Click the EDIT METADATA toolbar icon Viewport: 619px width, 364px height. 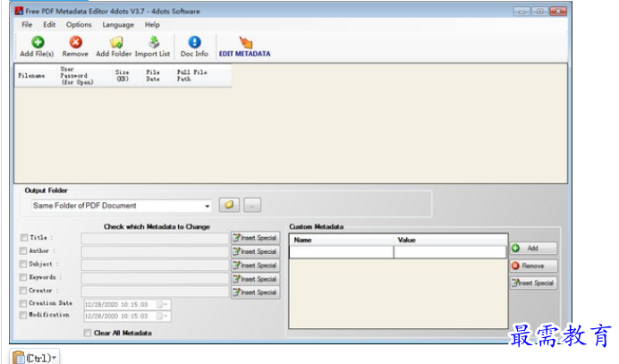click(x=245, y=42)
